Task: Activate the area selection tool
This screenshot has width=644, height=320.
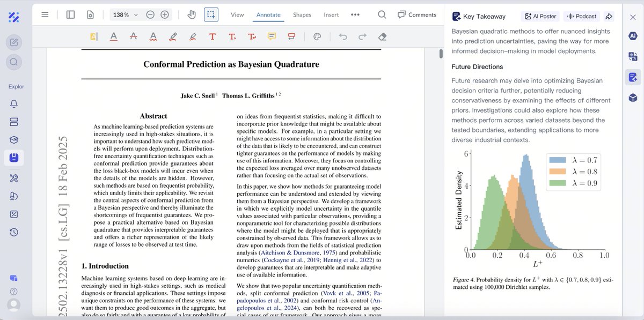Action: [211, 14]
